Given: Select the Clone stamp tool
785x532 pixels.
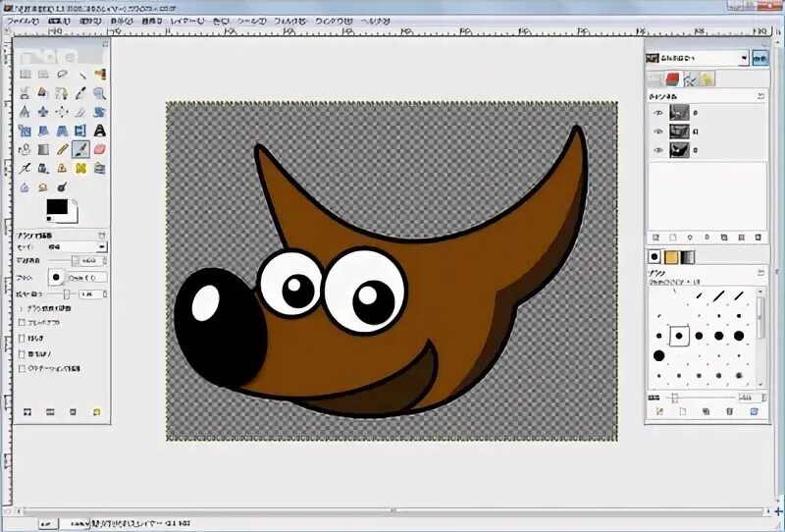Looking at the screenshot, I should [x=62, y=168].
